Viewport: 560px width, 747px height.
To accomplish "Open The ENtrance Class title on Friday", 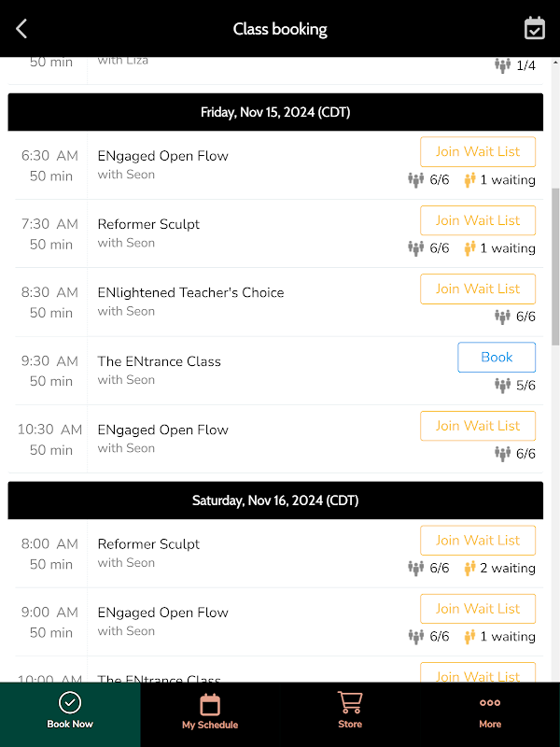I will coord(160,361).
